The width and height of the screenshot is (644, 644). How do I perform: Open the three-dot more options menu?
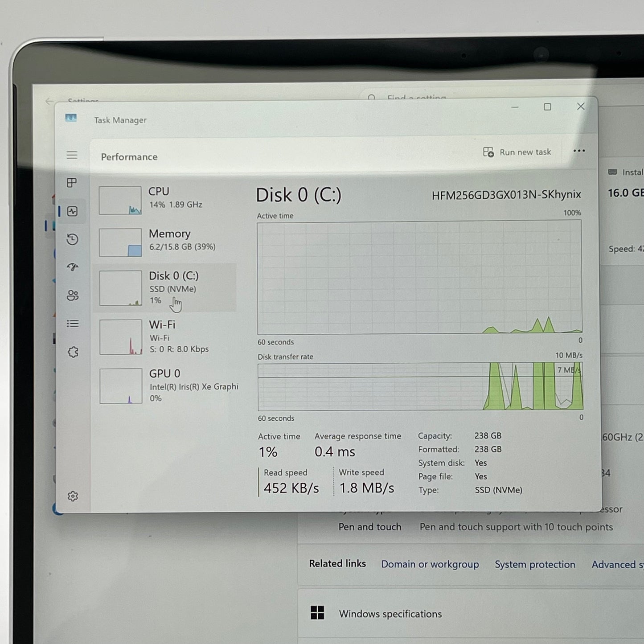579,151
